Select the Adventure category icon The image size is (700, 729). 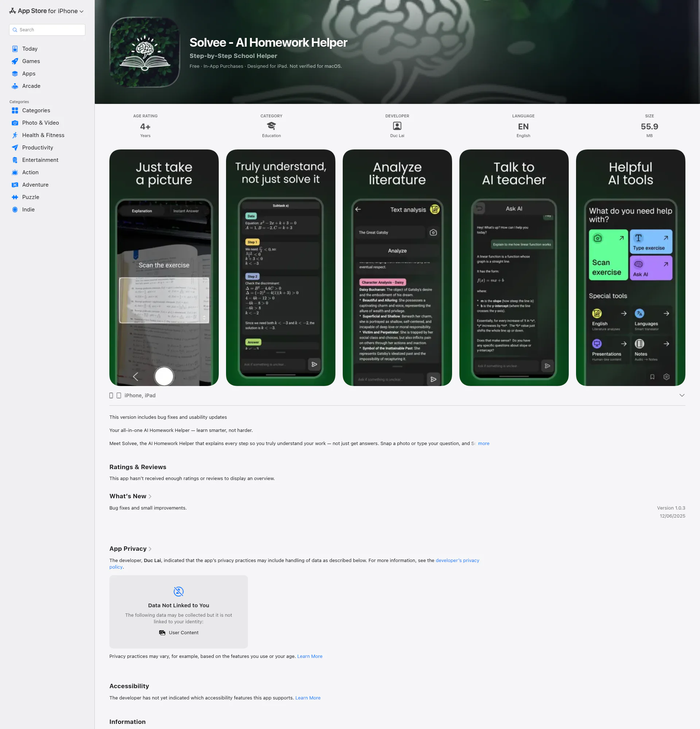(15, 185)
